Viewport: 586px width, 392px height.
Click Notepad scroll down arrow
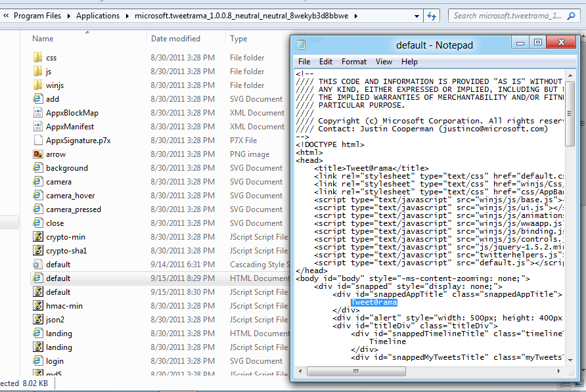[x=570, y=360]
